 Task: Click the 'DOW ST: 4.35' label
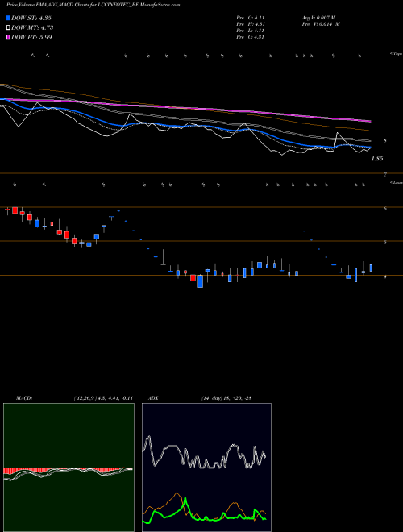click(x=31, y=18)
